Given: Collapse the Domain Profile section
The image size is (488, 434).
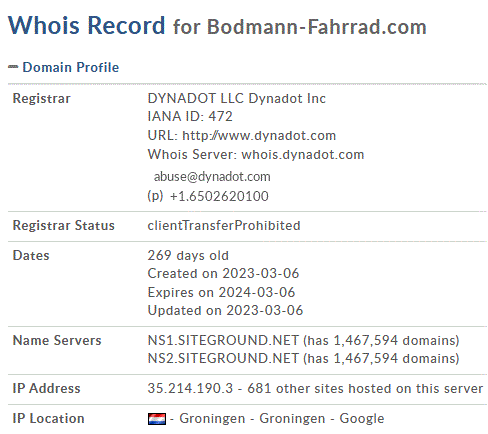Looking at the screenshot, I should coord(13,67).
